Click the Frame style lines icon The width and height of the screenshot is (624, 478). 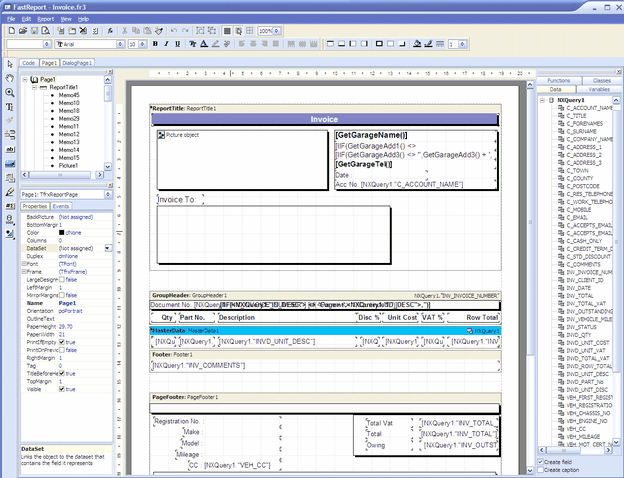440,44
